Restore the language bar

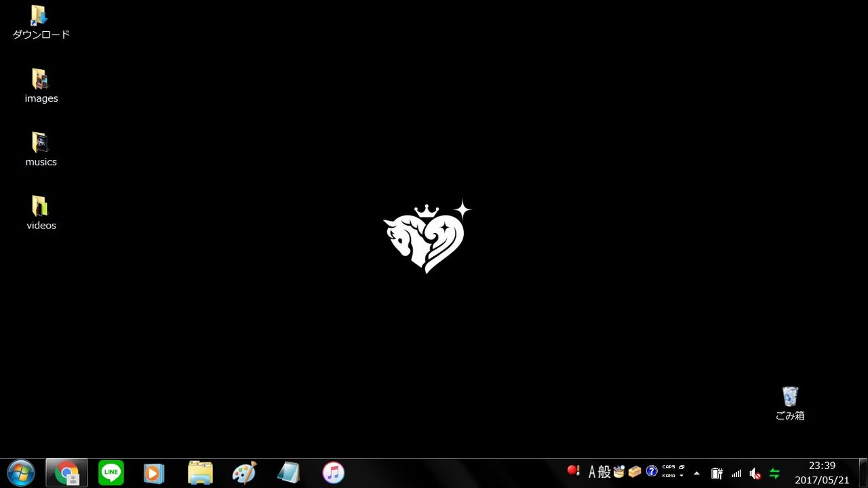[682, 467]
